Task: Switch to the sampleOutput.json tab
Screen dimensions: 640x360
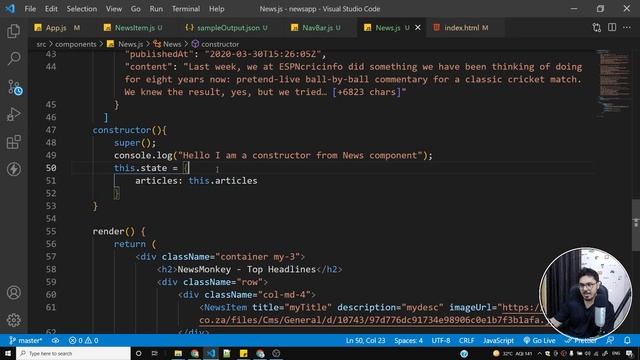Action: (x=226, y=27)
